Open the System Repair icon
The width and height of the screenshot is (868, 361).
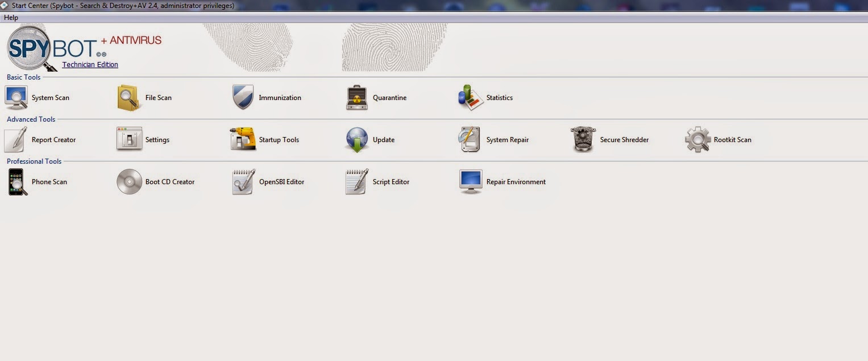pos(470,139)
